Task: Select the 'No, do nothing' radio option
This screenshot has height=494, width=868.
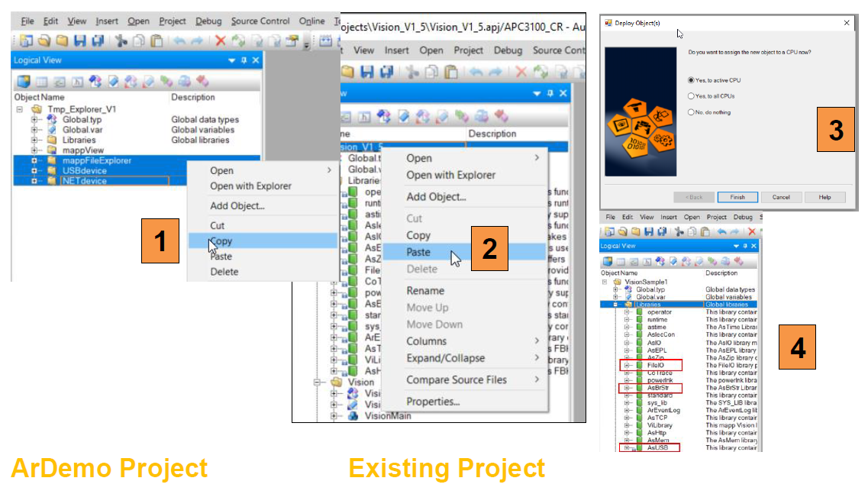Action: pyautogui.click(x=691, y=112)
